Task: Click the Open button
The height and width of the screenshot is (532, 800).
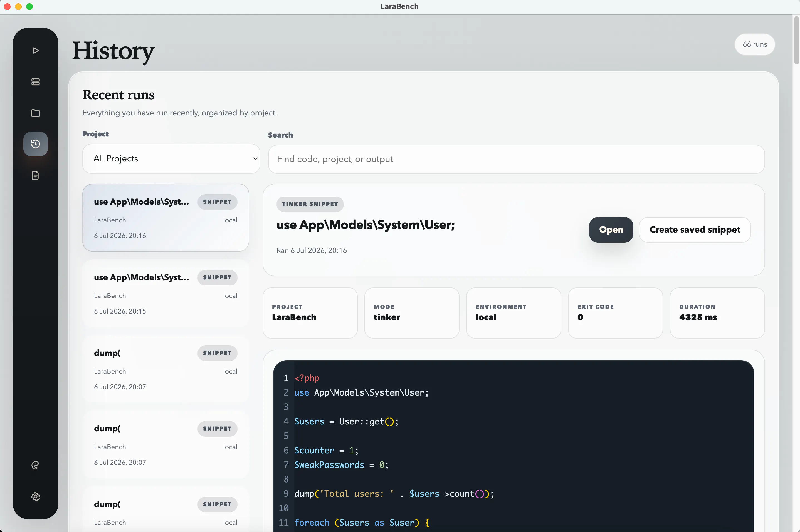Action: (x=611, y=230)
